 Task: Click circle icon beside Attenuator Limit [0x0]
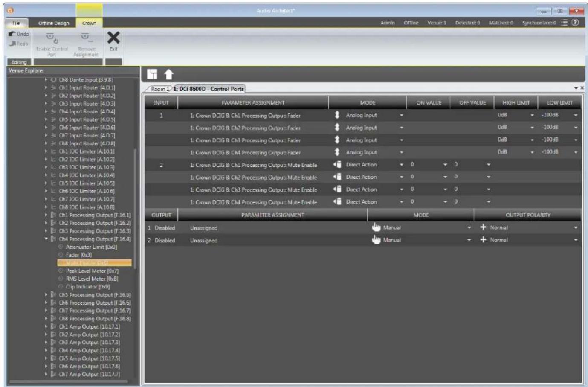(61, 247)
